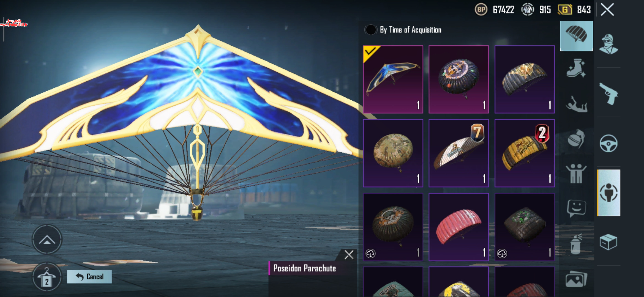Viewport: 644px width, 297px height.
Task: Download the green wolf parachute skin
Action: pos(502,253)
